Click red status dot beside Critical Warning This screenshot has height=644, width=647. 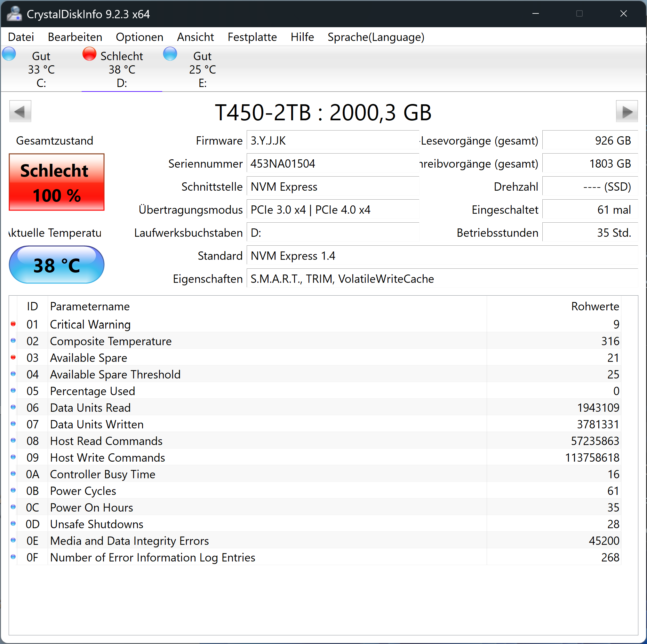point(13,324)
